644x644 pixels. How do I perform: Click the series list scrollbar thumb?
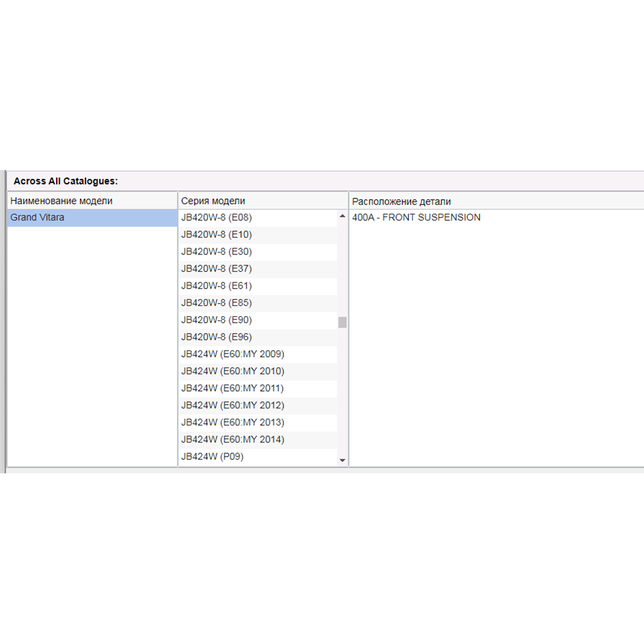coord(343,322)
